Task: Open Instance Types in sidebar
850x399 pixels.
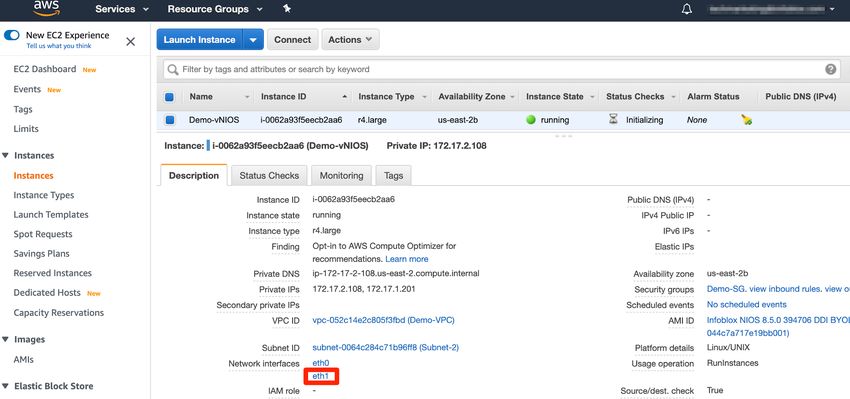Action: pos(44,195)
